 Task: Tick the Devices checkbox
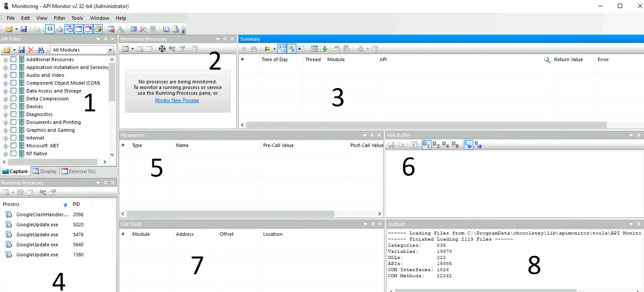(14, 106)
